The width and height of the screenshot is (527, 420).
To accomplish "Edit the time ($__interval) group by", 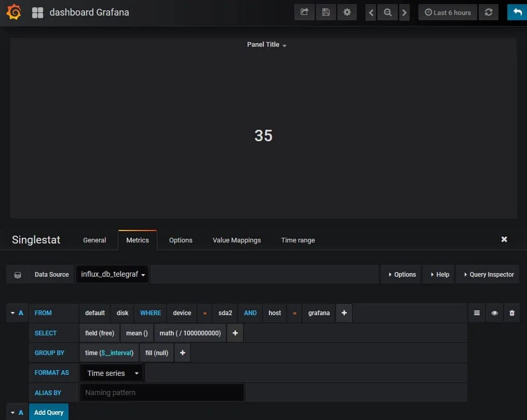I will (109, 353).
